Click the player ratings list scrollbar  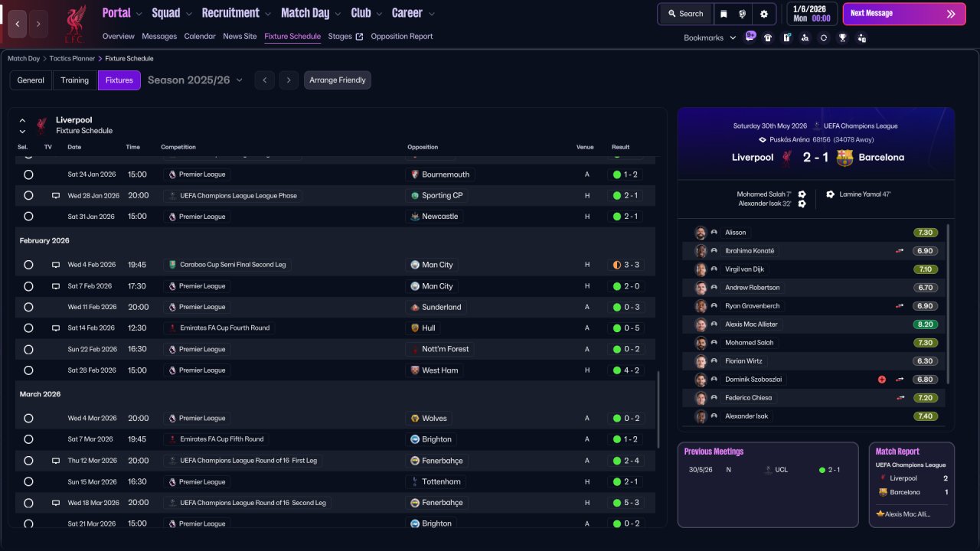point(949,304)
